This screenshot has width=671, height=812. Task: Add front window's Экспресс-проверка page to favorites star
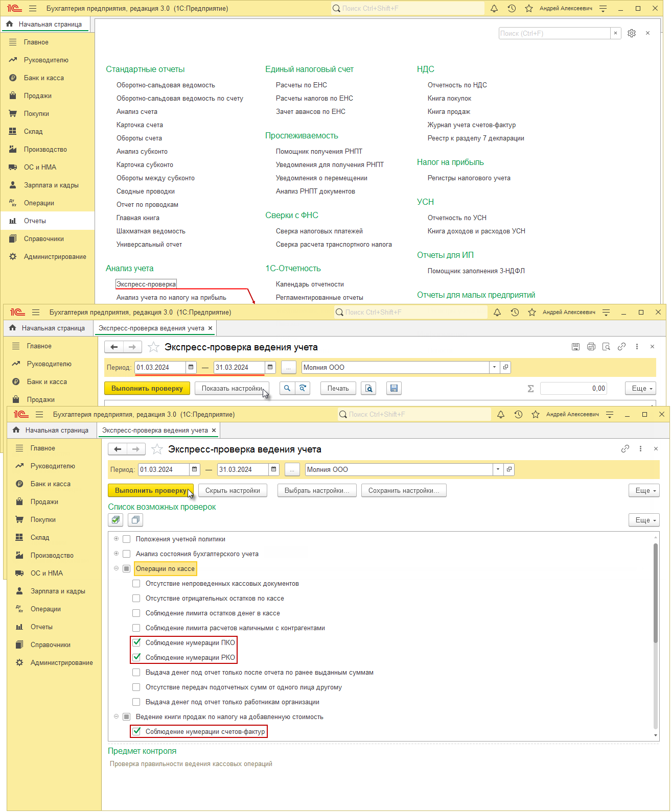(x=157, y=449)
